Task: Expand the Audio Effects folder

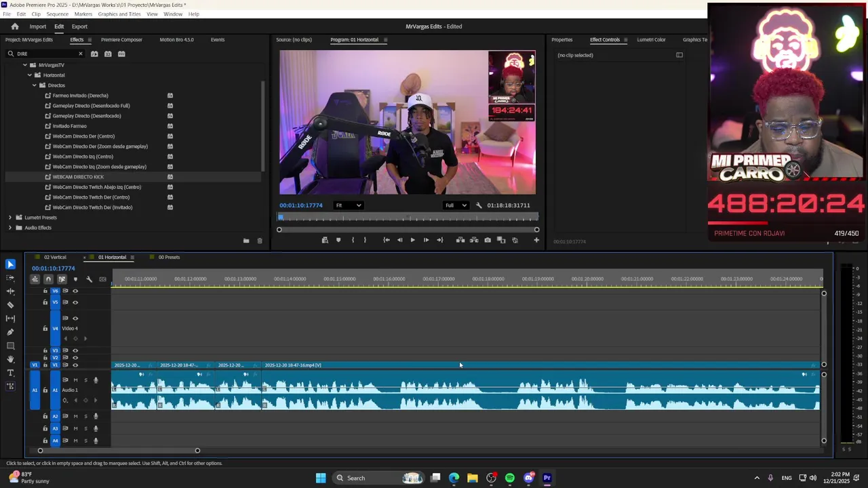Action: (x=10, y=228)
